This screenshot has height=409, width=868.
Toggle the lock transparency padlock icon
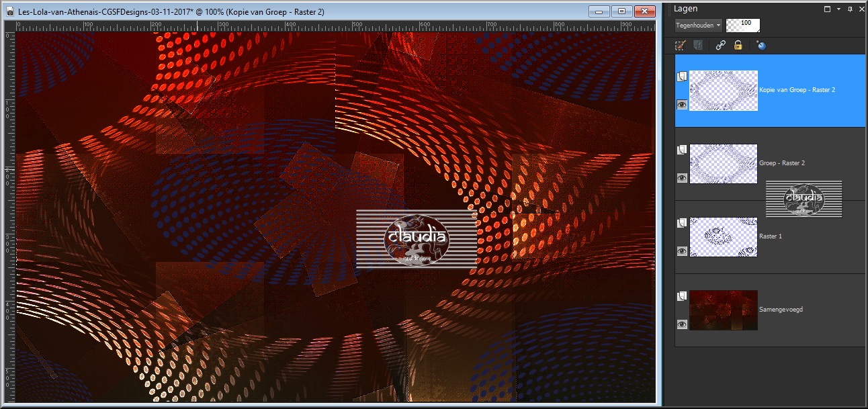[x=738, y=46]
